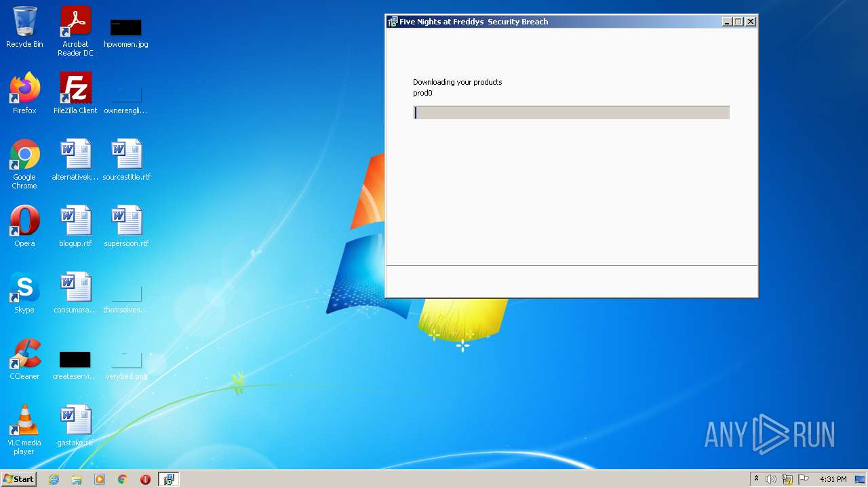This screenshot has width=868, height=488.
Task: Open the network tray icon
Action: (x=787, y=479)
